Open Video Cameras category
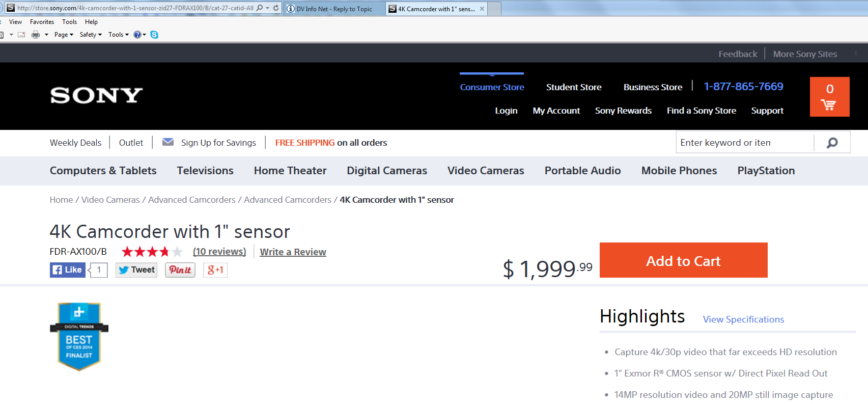 click(486, 171)
